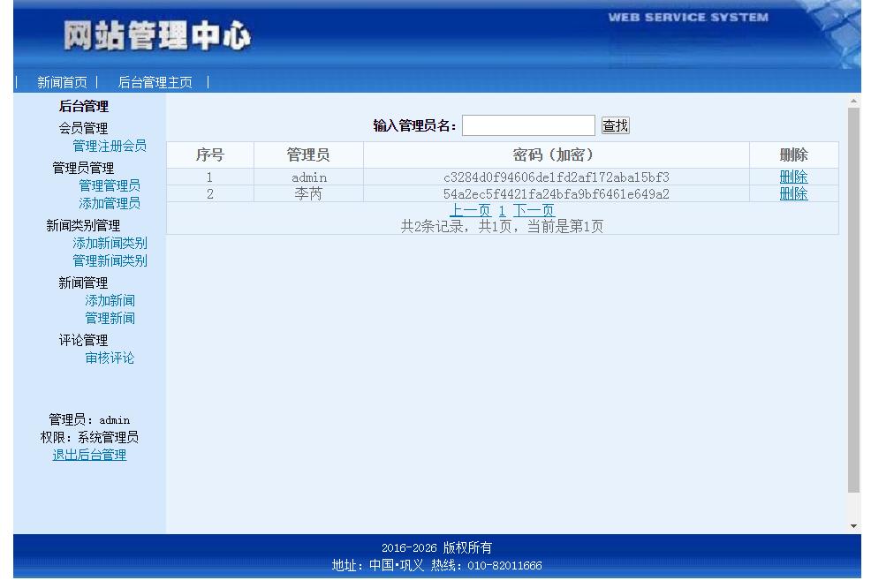Click inside the administrator name input field

528,124
